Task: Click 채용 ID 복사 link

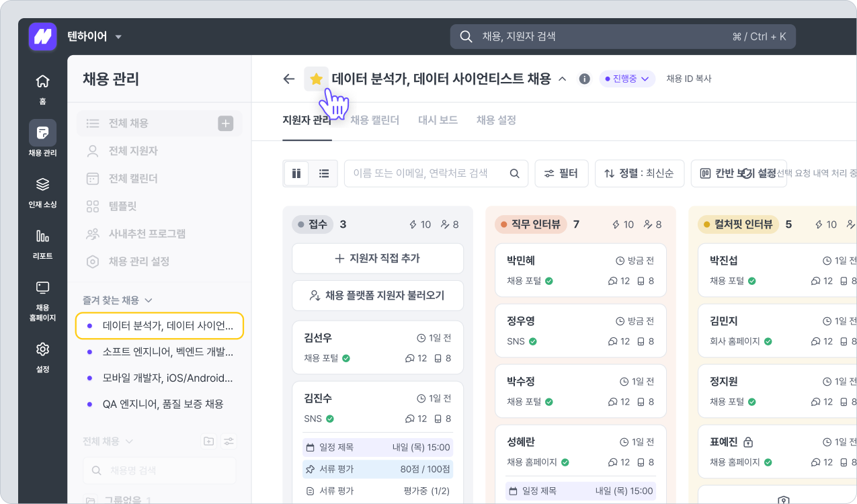Action: (x=689, y=79)
